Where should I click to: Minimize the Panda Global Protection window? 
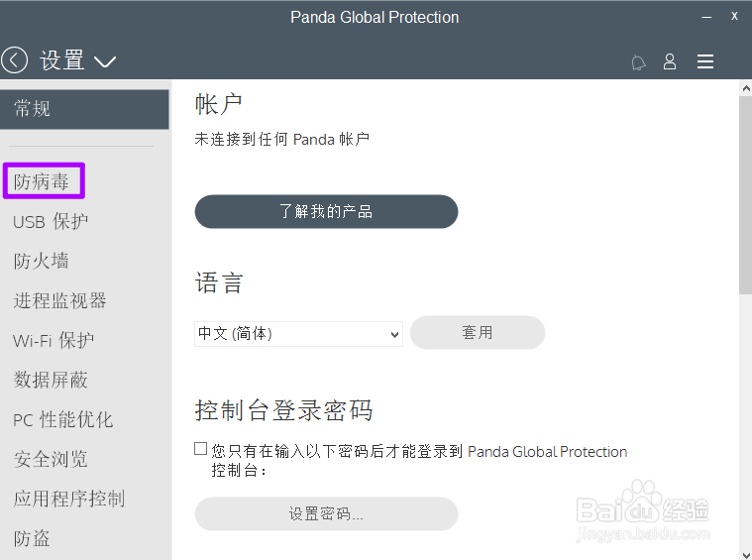pyautogui.click(x=706, y=17)
